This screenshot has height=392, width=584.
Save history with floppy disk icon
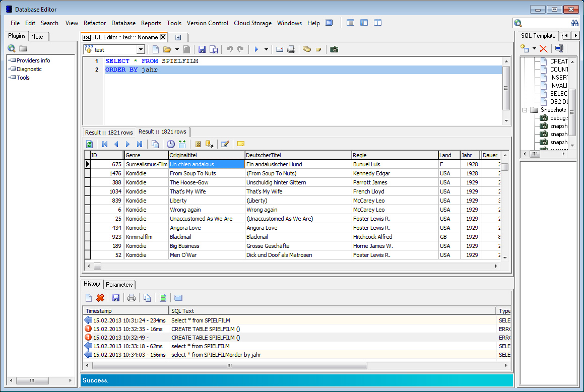[116, 298]
